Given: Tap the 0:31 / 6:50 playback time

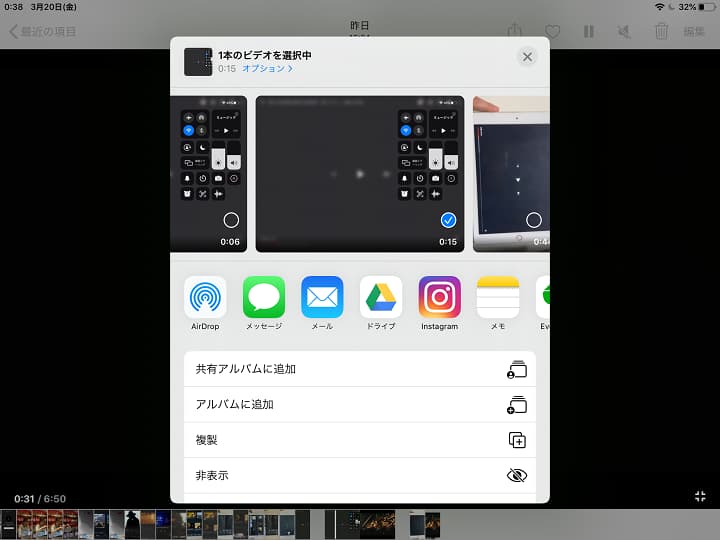Looking at the screenshot, I should click(40, 499).
